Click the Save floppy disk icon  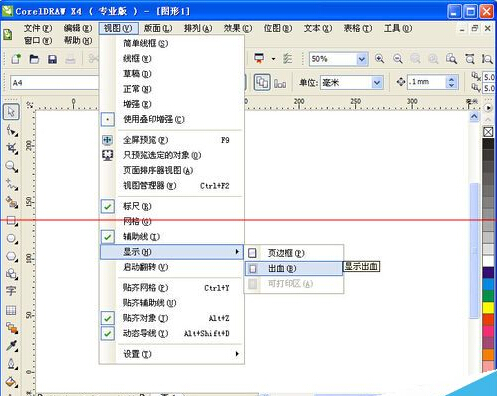52,59
